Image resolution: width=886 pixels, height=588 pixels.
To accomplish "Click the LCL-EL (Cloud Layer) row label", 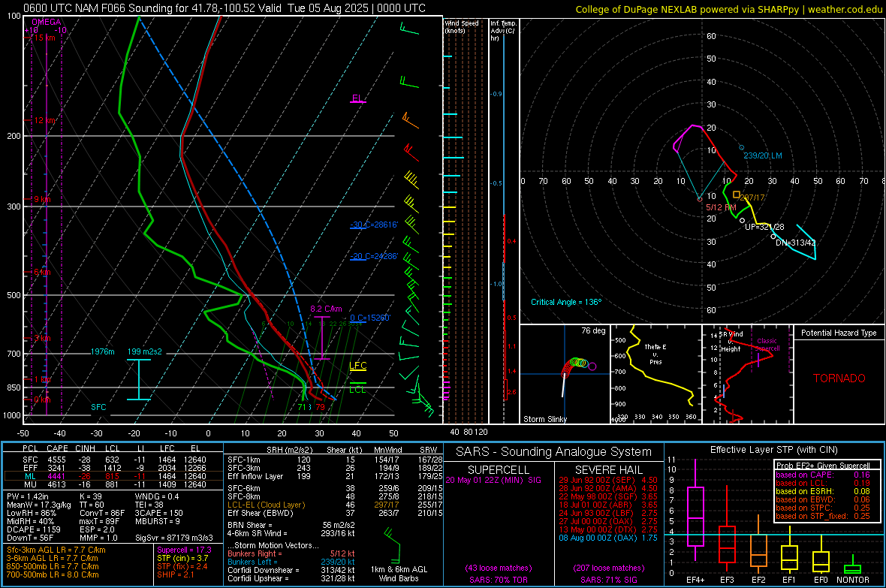I will click(x=266, y=505).
